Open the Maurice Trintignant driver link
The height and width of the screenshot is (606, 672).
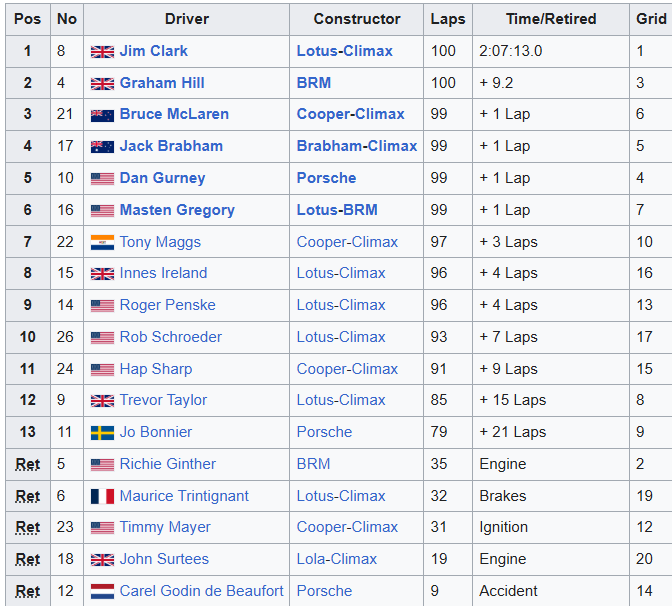(x=184, y=496)
